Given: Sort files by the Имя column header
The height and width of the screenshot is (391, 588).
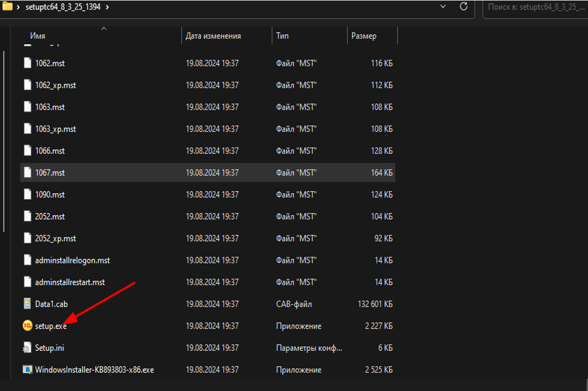Looking at the screenshot, I should pyautogui.click(x=37, y=36).
